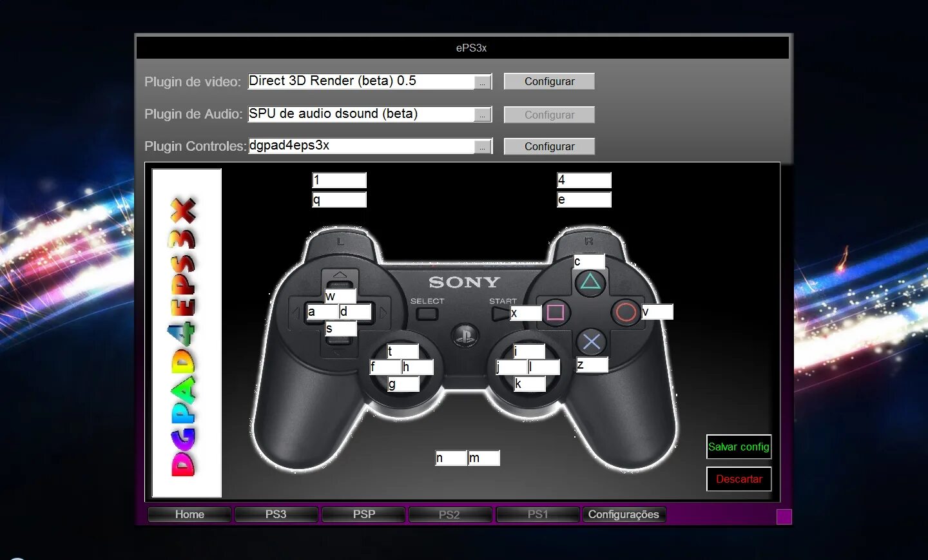The width and height of the screenshot is (928, 560).
Task: Click the R1 key field containing e
Action: click(584, 200)
